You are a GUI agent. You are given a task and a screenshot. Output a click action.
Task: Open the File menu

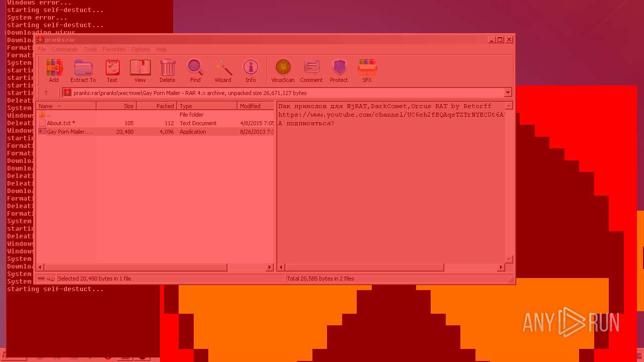click(42, 49)
